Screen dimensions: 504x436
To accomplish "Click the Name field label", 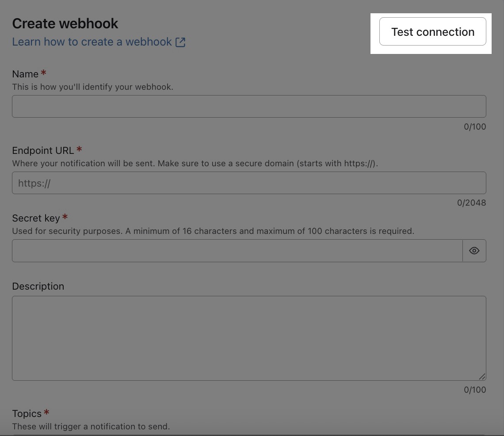I will pyautogui.click(x=25, y=74).
